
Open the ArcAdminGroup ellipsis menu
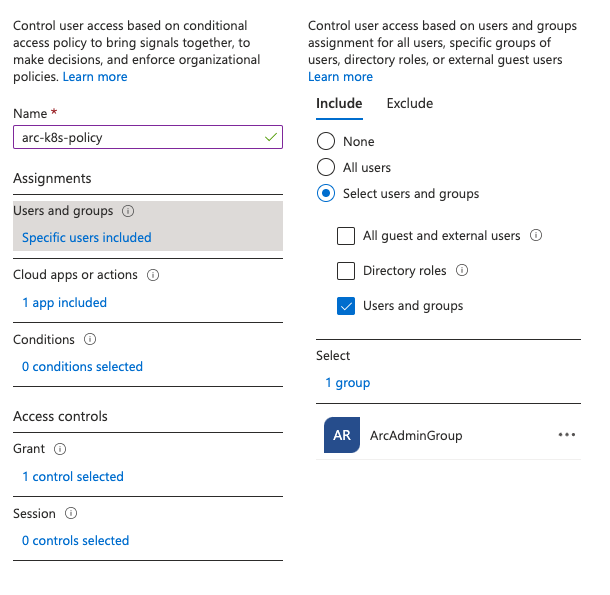click(567, 435)
